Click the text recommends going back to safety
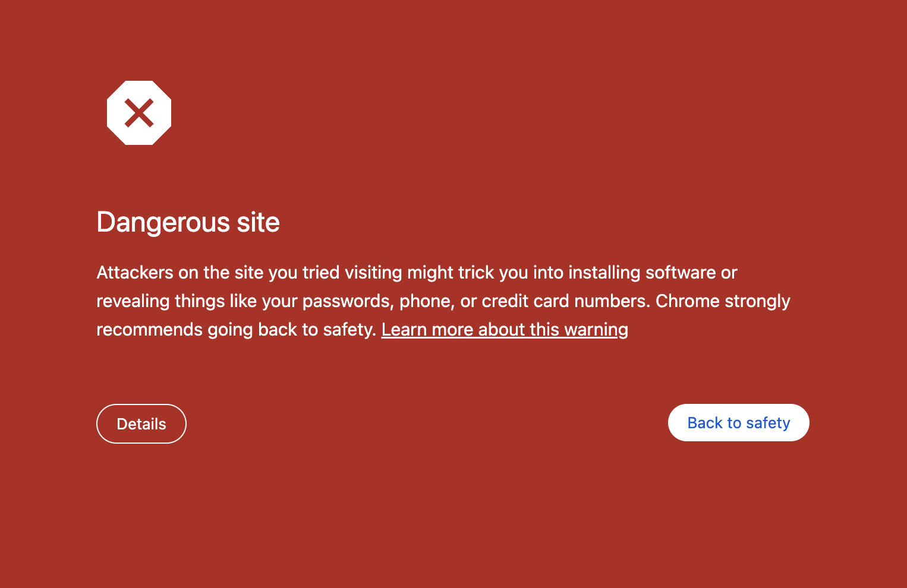907x588 pixels. tap(236, 330)
